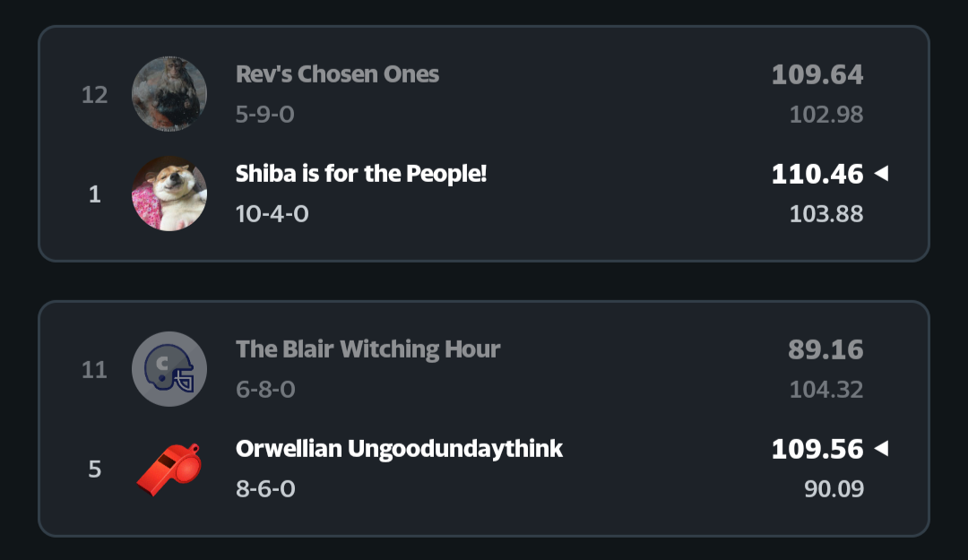
Task: Click the red whistle team icon
Action: tap(169, 468)
